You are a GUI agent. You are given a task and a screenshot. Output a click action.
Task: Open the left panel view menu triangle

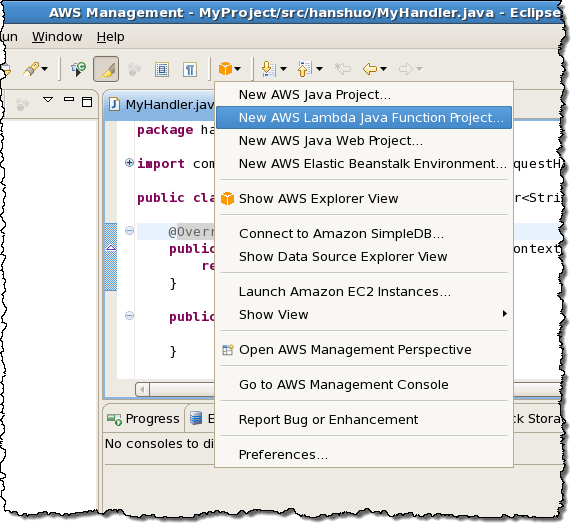point(48,100)
